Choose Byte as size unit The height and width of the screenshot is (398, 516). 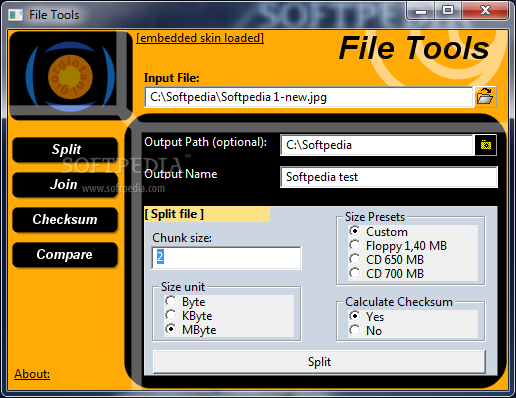(x=185, y=302)
